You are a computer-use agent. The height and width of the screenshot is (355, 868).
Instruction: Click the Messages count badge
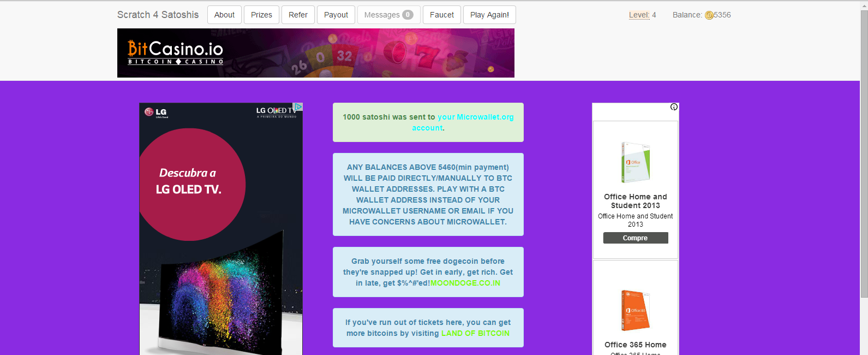408,15
